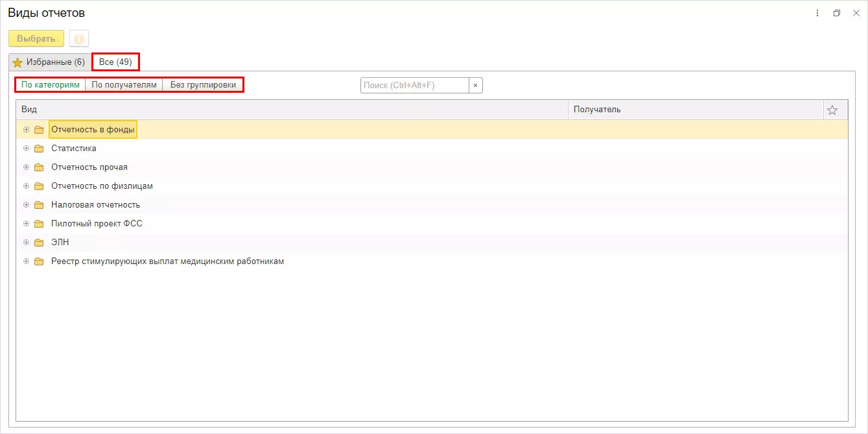Viewport: 868px width, 434px height.
Task: Select the Налоговая отчетность row
Action: [x=432, y=205]
